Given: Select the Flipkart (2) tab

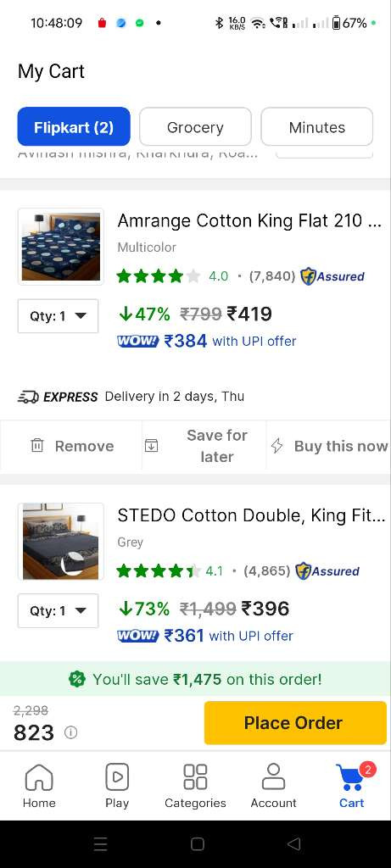Looking at the screenshot, I should click(x=74, y=127).
